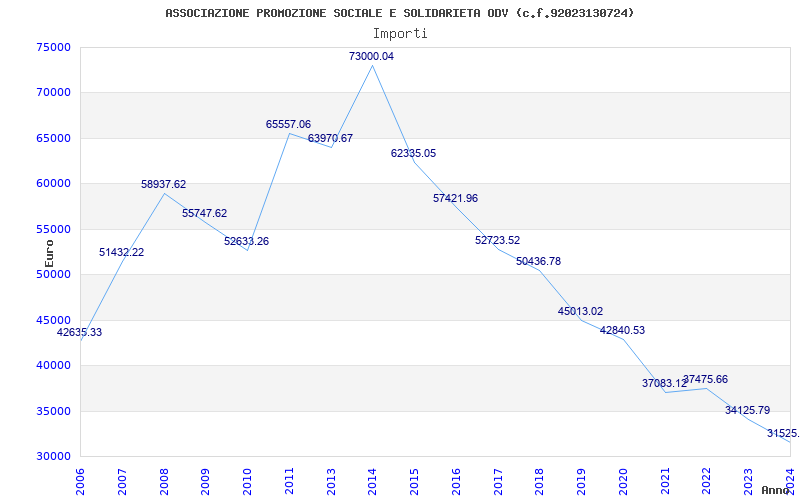Select the 73000.04 peak data label
800x500 pixels.
coord(371,57)
